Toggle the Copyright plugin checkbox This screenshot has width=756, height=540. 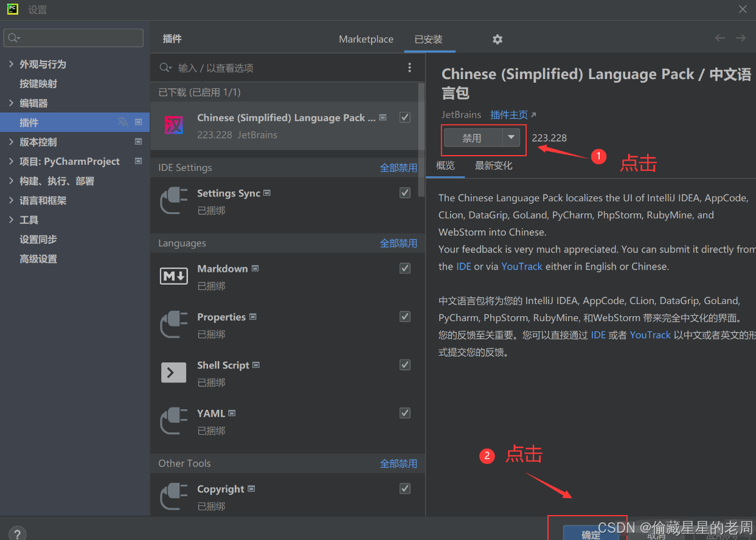(405, 488)
